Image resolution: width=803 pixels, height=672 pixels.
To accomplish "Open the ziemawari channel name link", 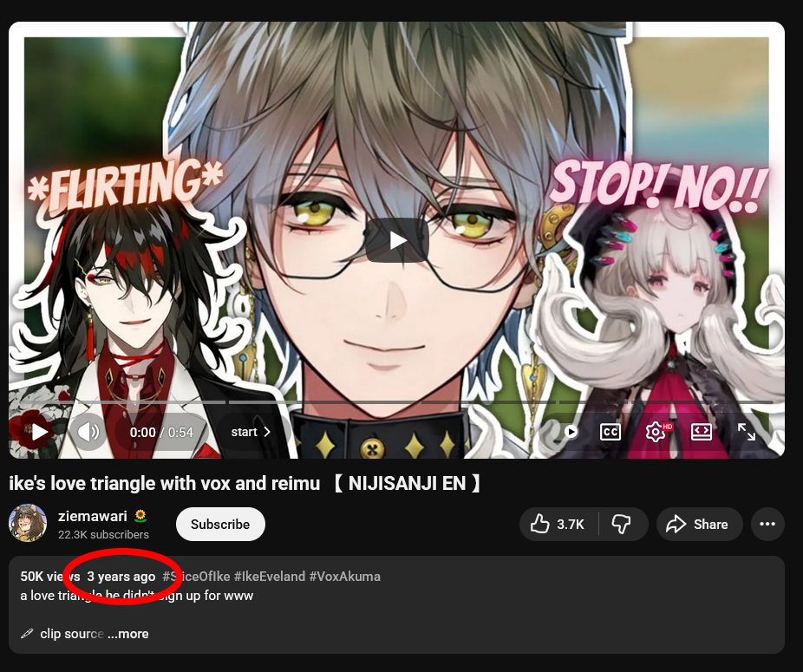I will (92, 516).
